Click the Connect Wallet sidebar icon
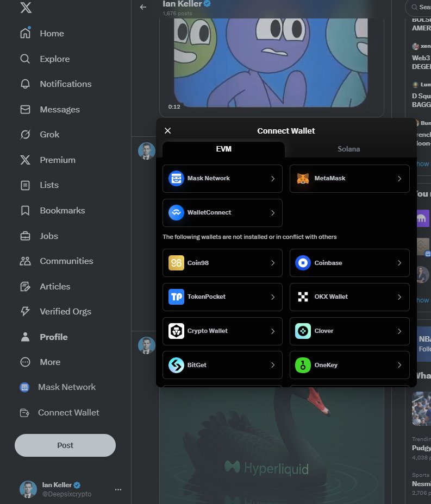Image resolution: width=431 pixels, height=504 pixels. tap(24, 412)
